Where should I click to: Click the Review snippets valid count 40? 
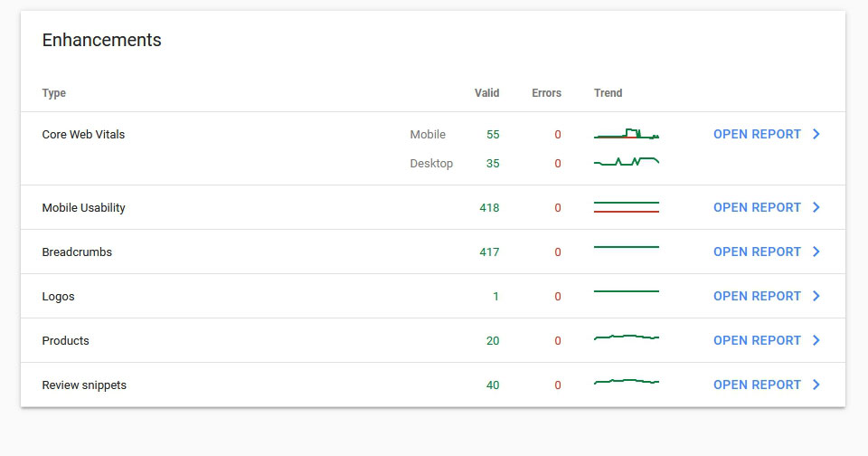(493, 385)
